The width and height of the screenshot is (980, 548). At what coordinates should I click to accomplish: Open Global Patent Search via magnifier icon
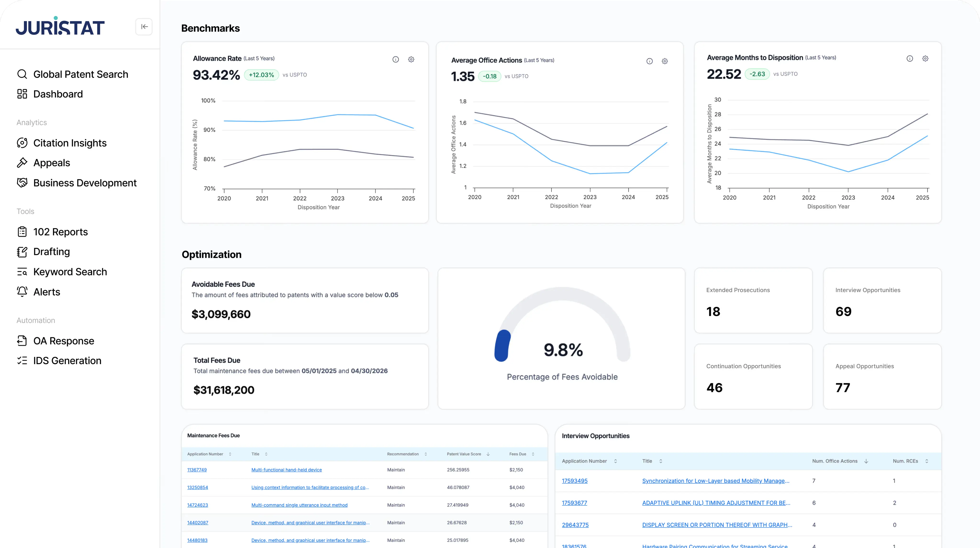[x=22, y=74]
